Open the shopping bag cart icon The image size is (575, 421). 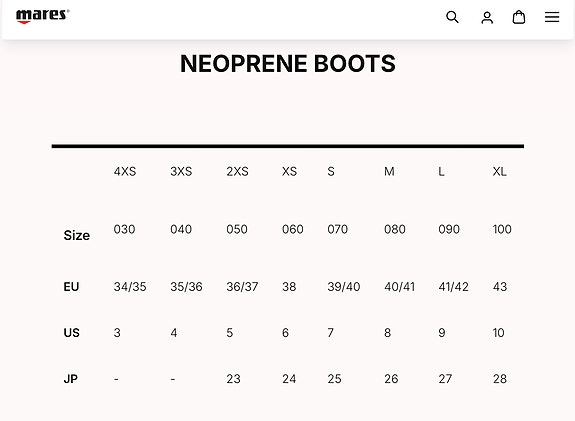(519, 17)
